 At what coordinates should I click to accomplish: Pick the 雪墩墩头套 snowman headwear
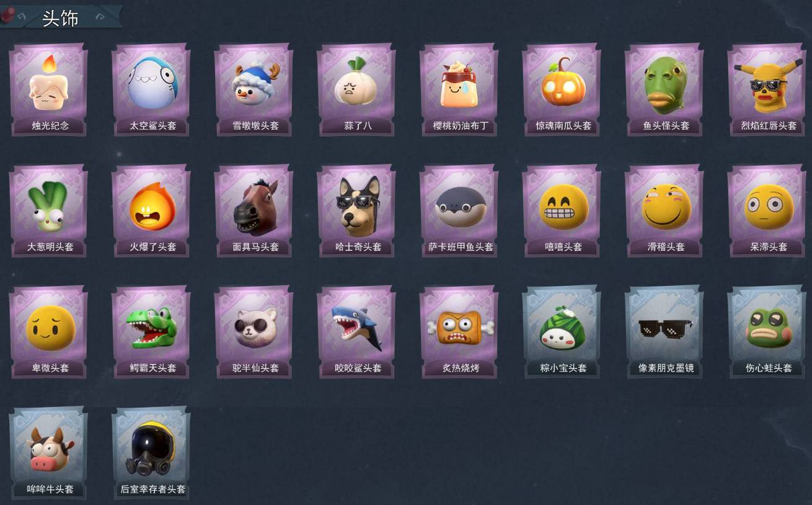point(254,90)
